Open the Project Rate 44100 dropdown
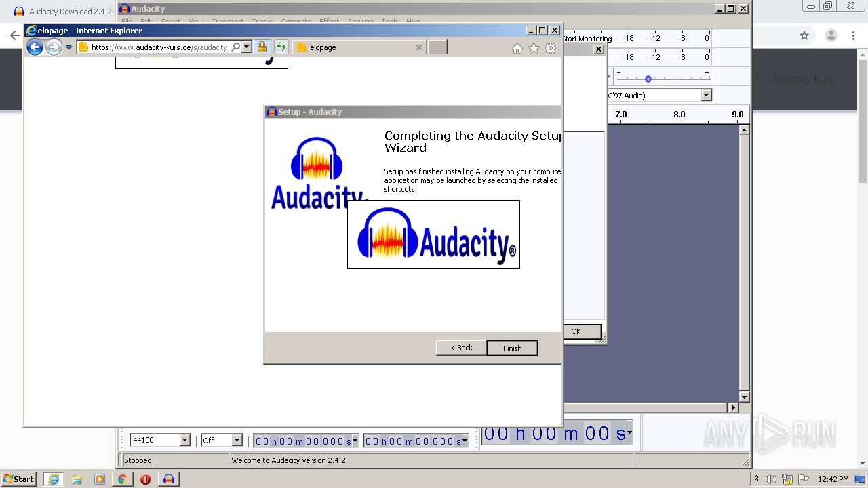 (x=184, y=441)
